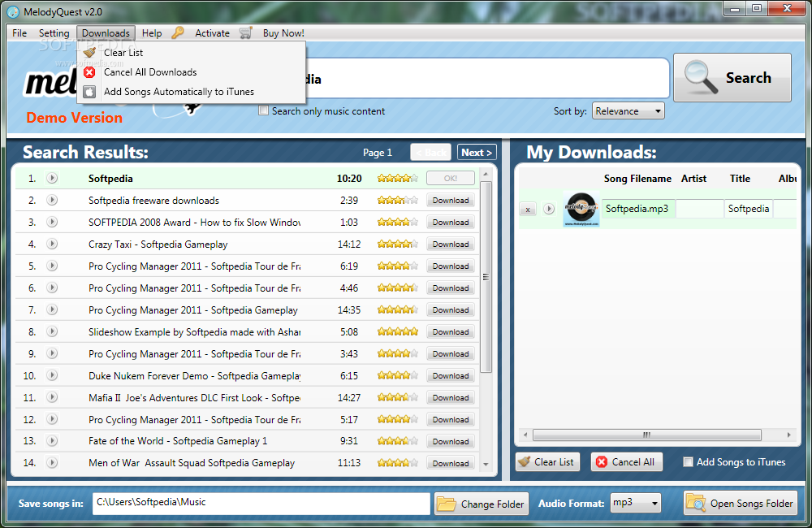Click left arrow of downloads scrollbar
812x528 pixels.
525,435
